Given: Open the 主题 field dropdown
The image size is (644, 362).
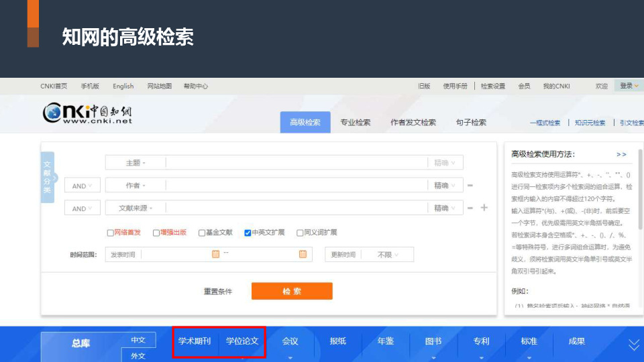Looking at the screenshot, I should point(136,163).
